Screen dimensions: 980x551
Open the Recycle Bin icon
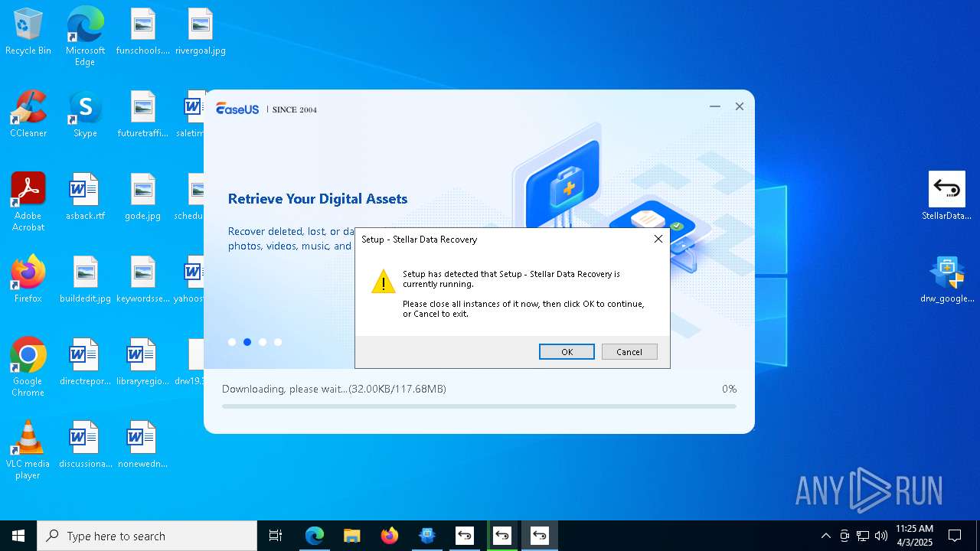click(x=28, y=32)
